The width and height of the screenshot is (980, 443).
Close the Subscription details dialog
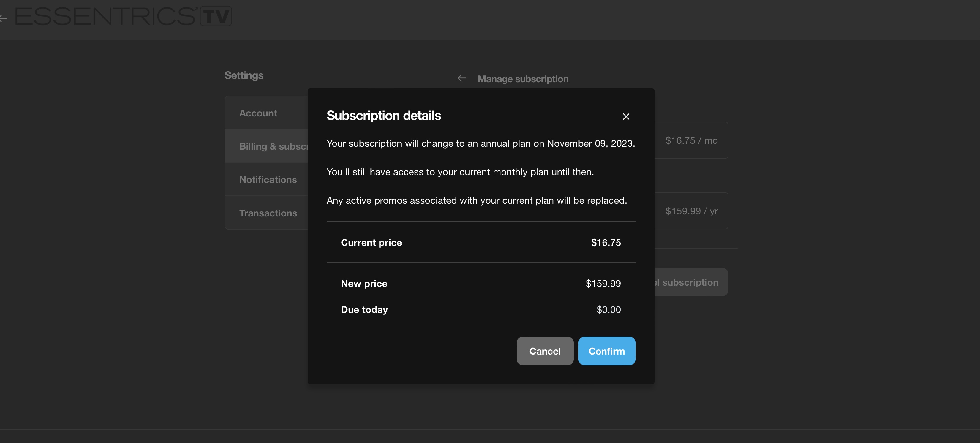point(626,116)
